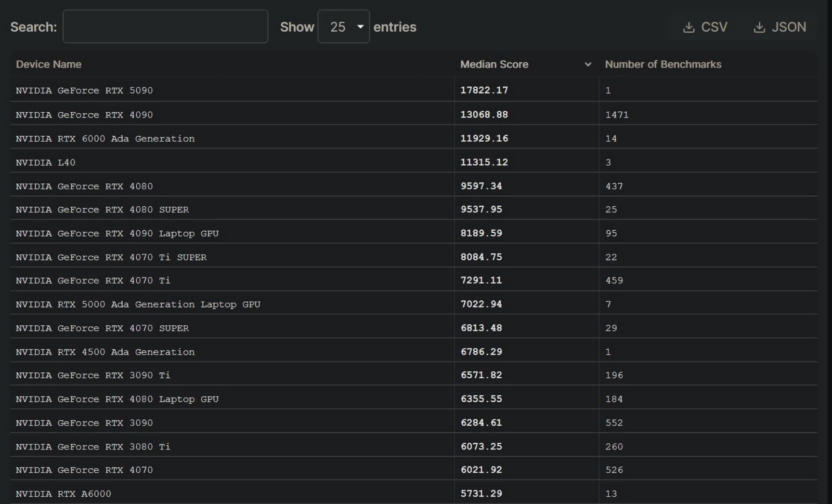
Task: Click the score 6355.55
Action: pyautogui.click(x=482, y=399)
